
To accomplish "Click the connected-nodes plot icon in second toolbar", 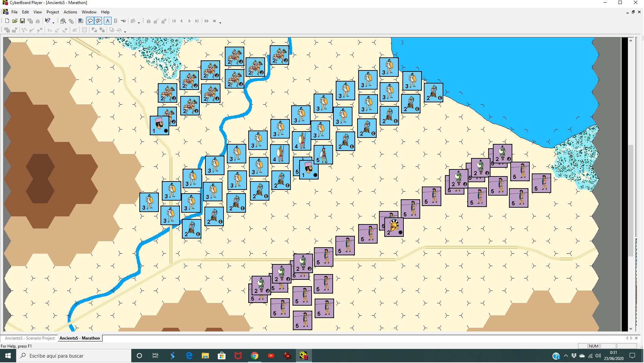I will [x=24, y=30].
